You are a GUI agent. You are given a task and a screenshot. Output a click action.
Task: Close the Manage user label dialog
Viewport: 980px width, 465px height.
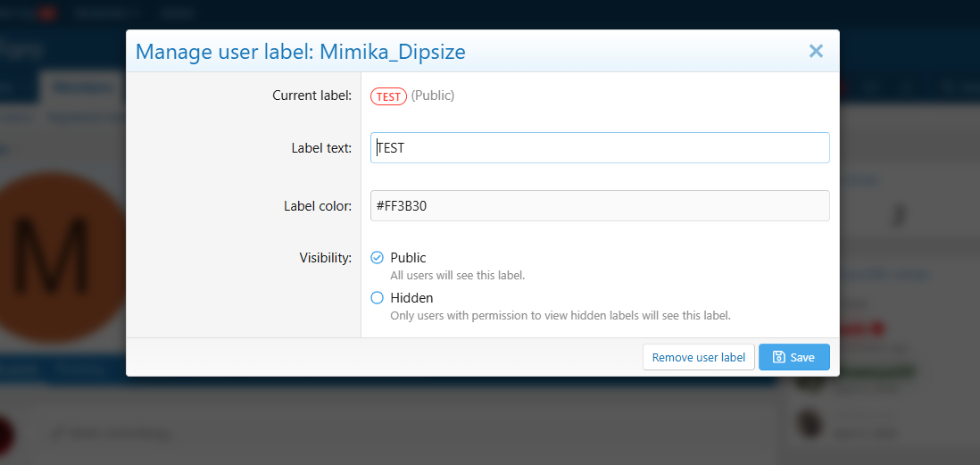click(815, 52)
